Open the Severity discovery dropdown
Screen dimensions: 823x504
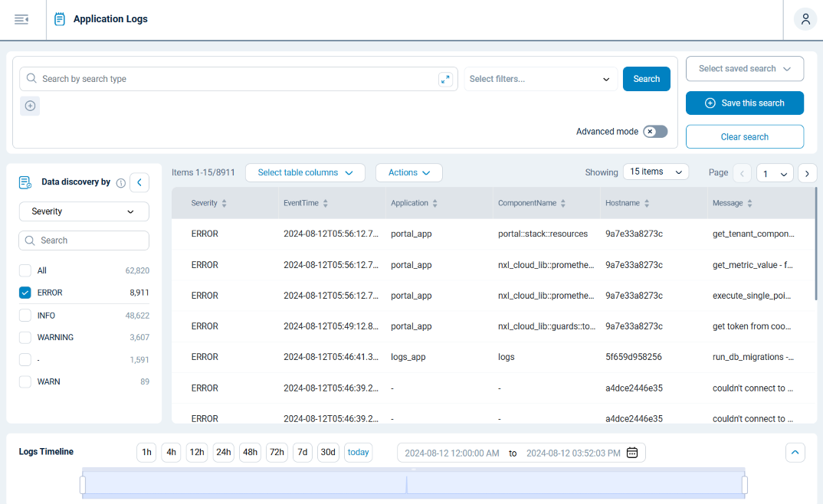[84, 211]
